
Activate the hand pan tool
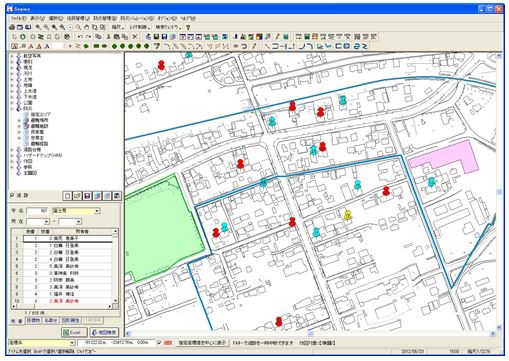[x=86, y=27]
